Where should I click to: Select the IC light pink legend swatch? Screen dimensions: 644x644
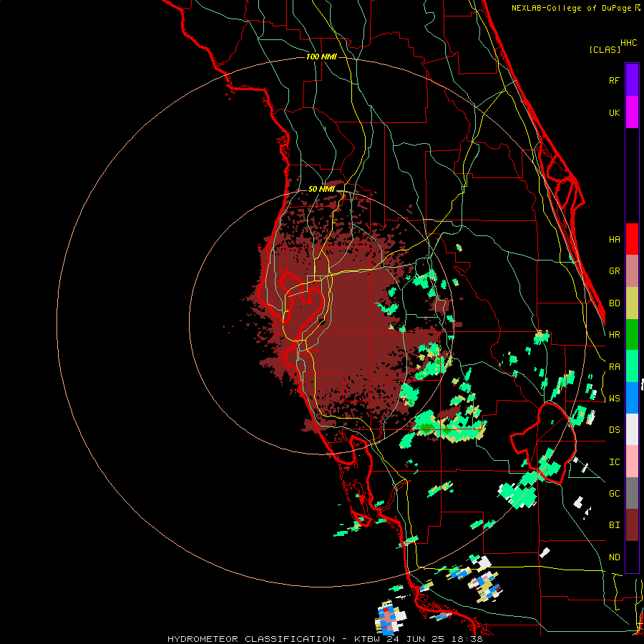(x=632, y=462)
